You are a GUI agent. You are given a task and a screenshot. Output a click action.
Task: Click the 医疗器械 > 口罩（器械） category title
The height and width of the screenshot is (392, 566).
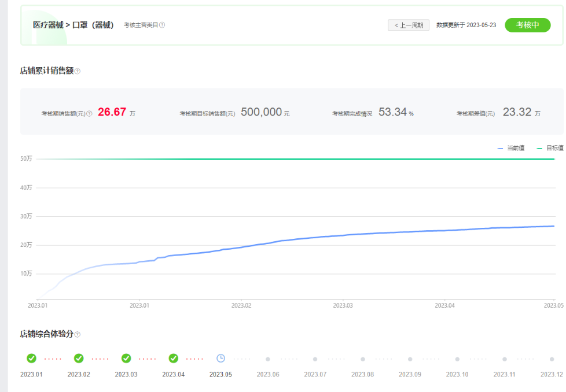click(73, 25)
